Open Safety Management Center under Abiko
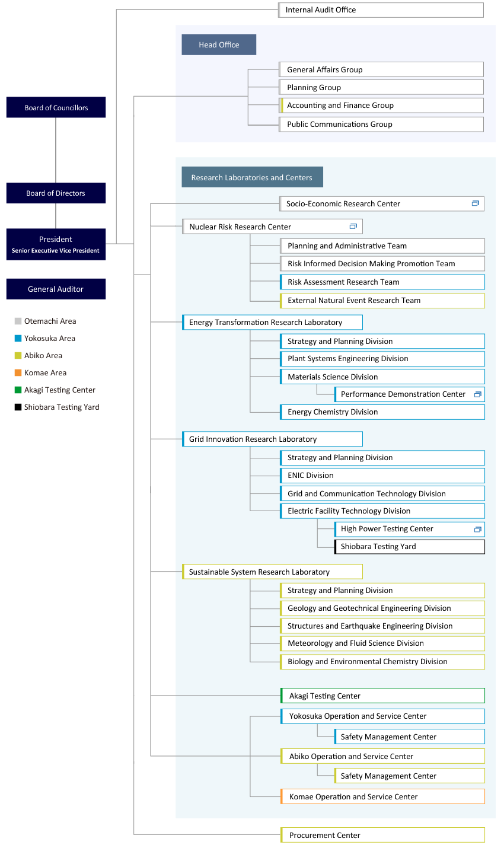Image resolution: width=504 pixels, height=848 pixels. (x=409, y=776)
